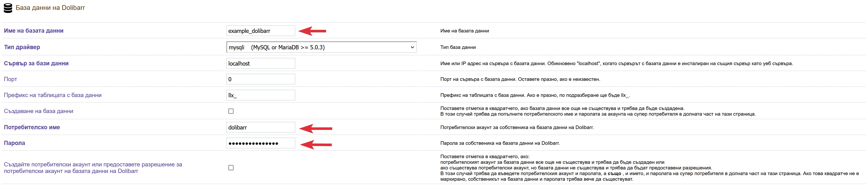The height and width of the screenshot is (188, 868).
Task: Click the database name field 'example_dolibarr'
Action: (260, 31)
